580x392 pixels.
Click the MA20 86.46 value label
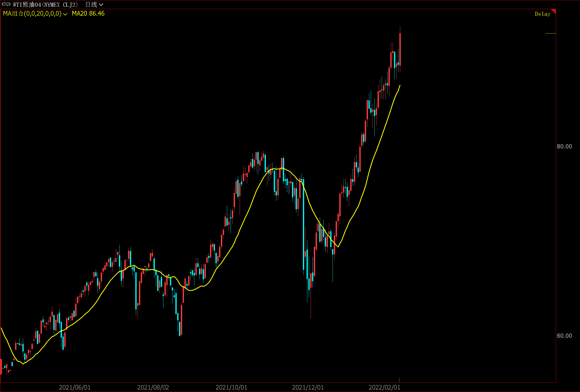coord(88,14)
